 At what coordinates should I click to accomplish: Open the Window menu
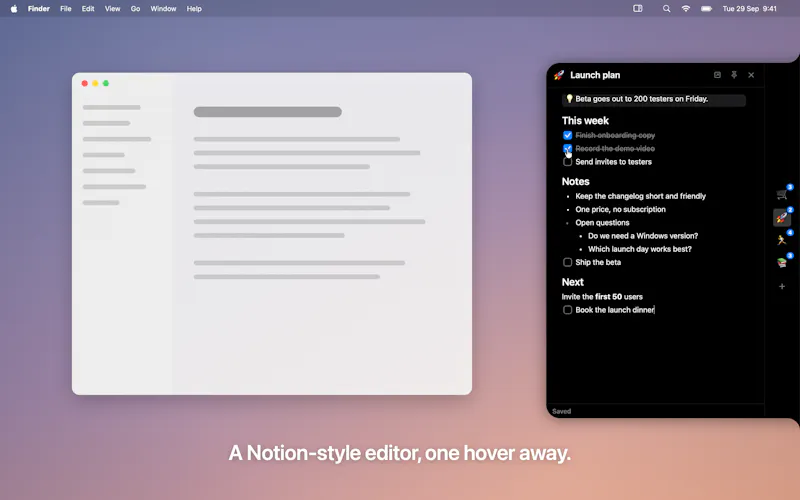pyautogui.click(x=163, y=9)
